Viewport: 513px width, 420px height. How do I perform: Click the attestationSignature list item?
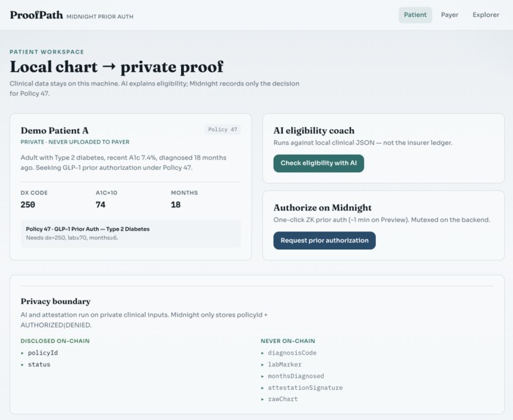306,388
